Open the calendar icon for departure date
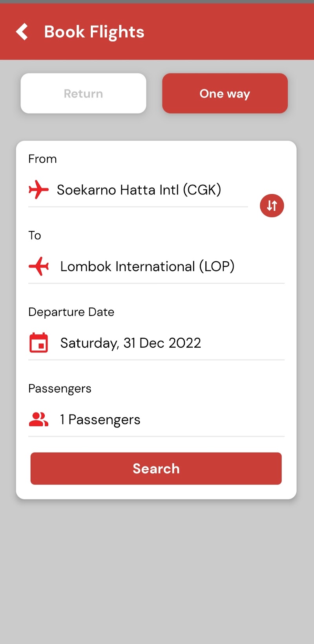 click(x=38, y=343)
